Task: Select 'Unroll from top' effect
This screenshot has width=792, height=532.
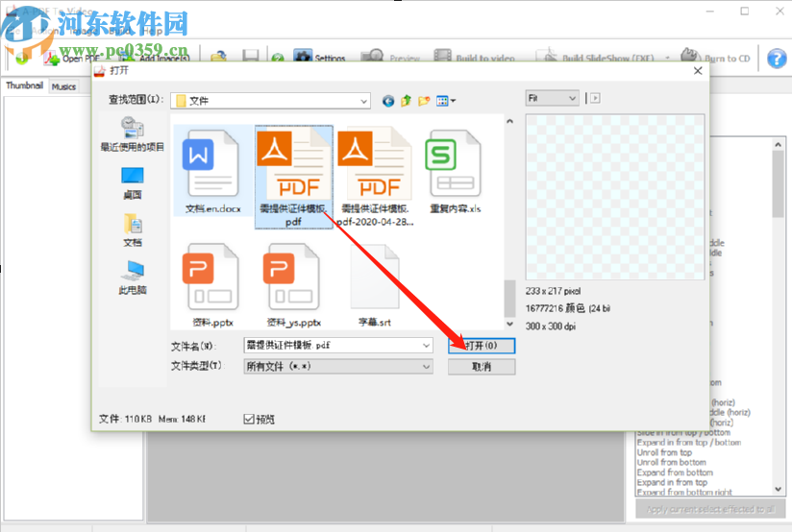Action: [x=664, y=452]
